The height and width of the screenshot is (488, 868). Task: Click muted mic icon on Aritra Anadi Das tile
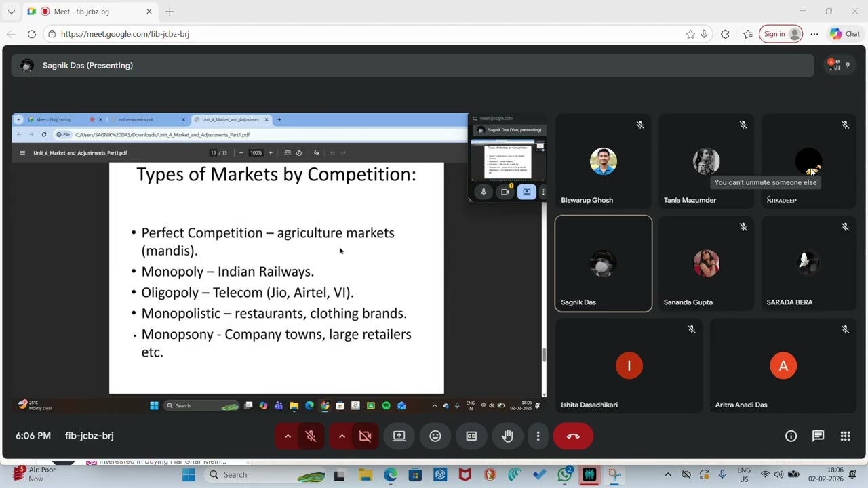[846, 329]
